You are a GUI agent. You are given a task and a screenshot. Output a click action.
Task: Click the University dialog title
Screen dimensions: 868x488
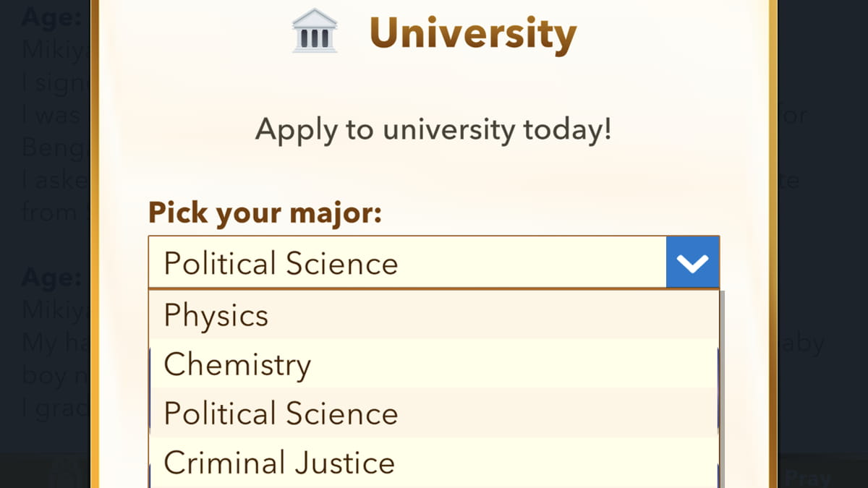pyautogui.click(x=472, y=33)
